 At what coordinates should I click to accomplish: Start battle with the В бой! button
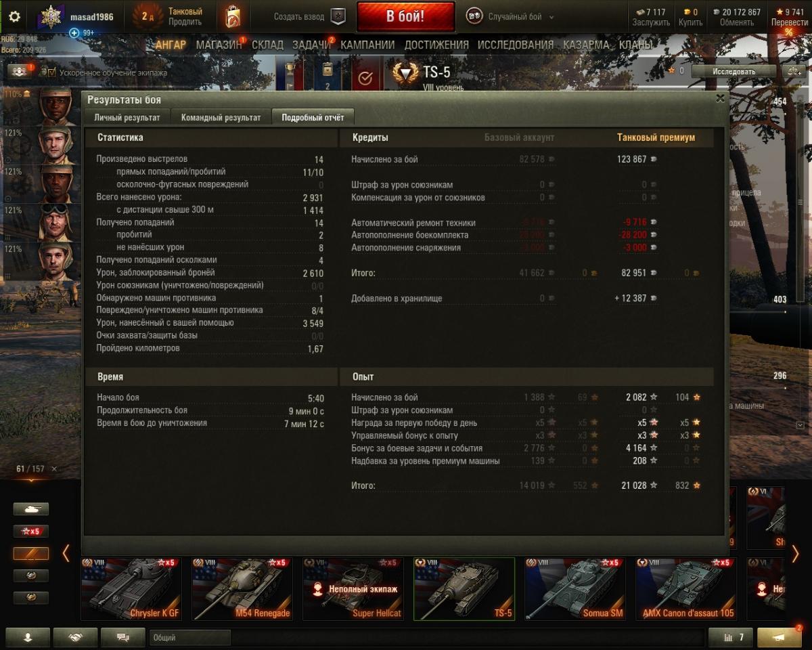tap(406, 17)
